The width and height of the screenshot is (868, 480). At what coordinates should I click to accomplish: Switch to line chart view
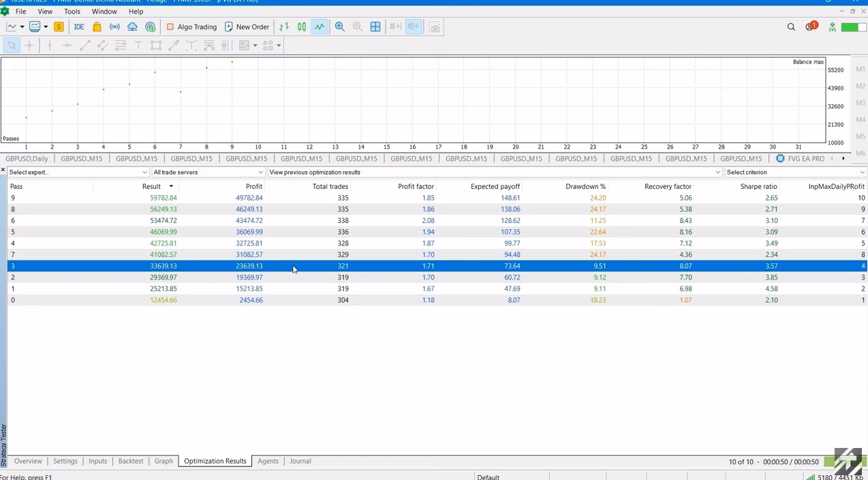320,27
